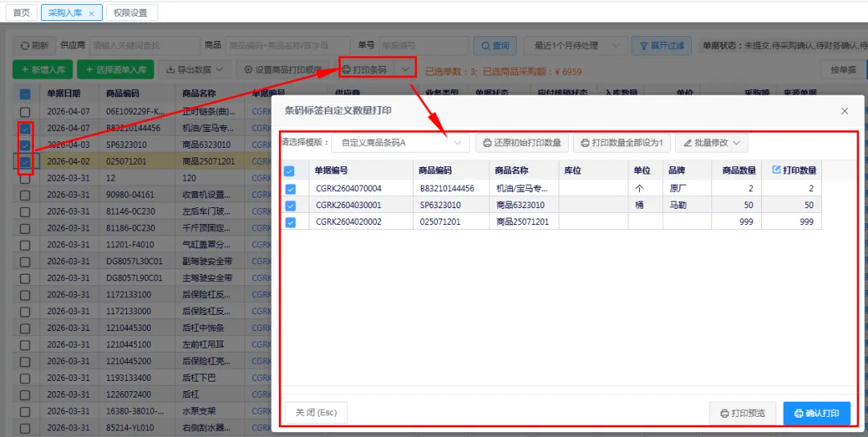Viewport: 868px width, 437px height.
Task: Click the plus icon on 选择源单入库
Action: click(x=89, y=70)
